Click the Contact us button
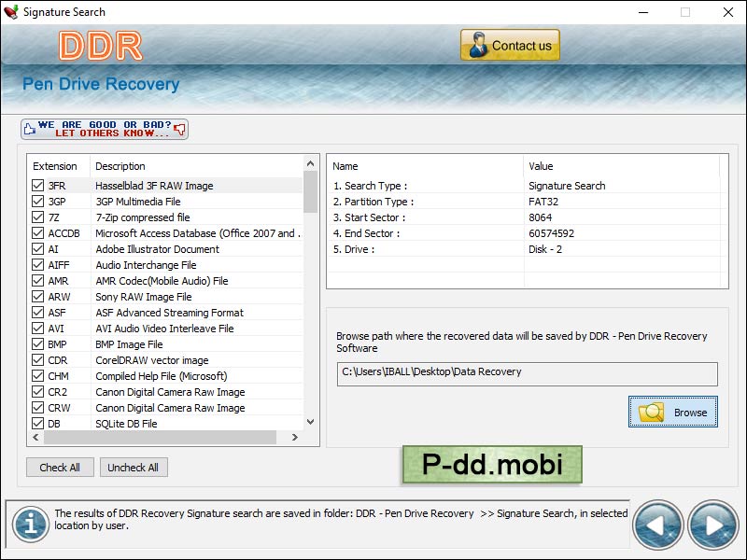 coord(510,44)
